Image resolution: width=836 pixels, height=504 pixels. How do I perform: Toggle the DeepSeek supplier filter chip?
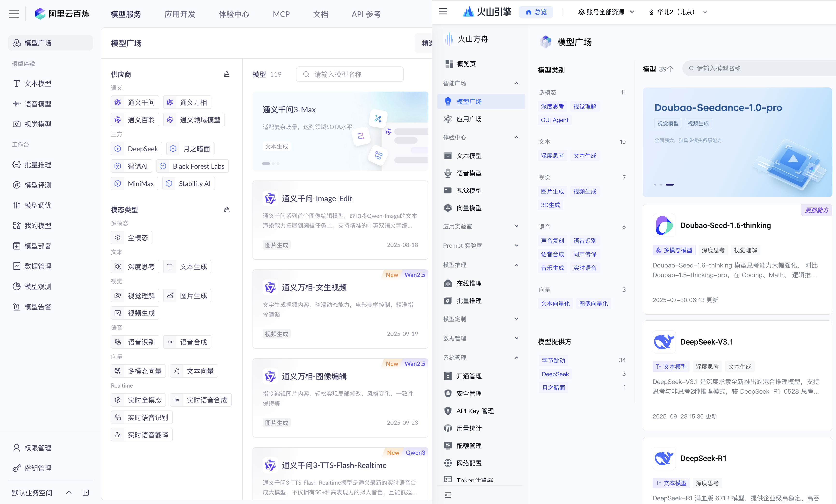[x=137, y=149]
